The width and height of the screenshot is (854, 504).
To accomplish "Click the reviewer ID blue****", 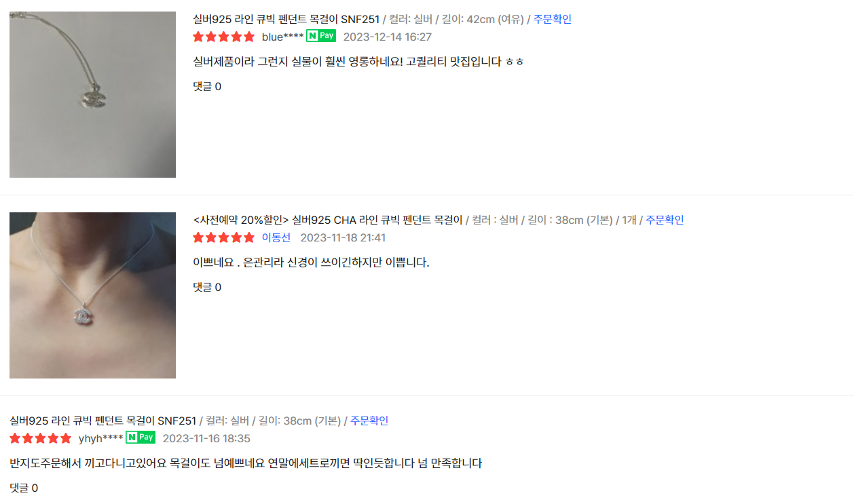I will click(x=282, y=37).
